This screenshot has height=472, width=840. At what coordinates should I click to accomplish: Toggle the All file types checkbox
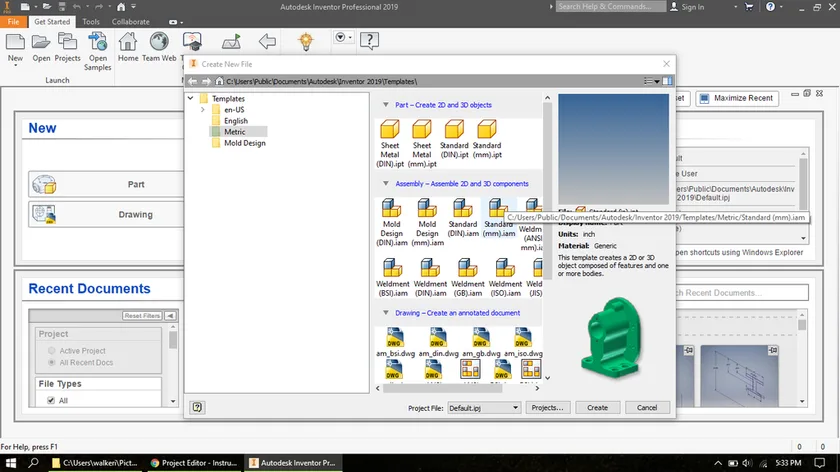(x=51, y=400)
